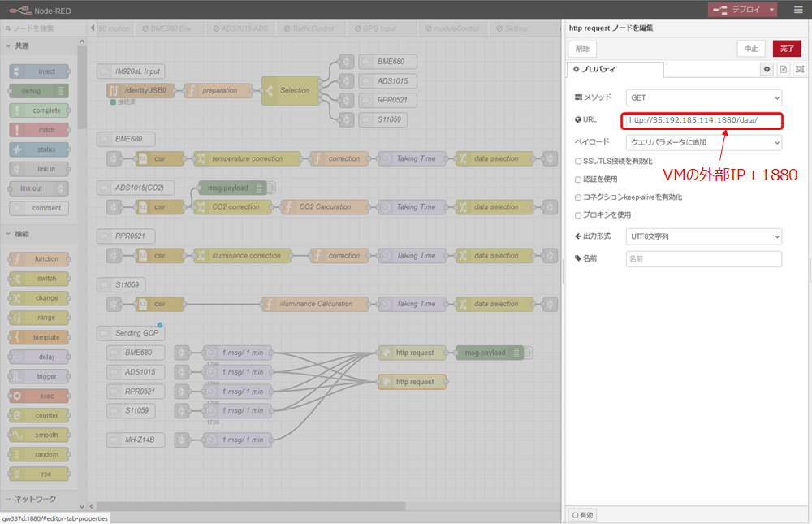Switch to the GPS Input tab
Screen dimensions: 812x524
click(378, 28)
